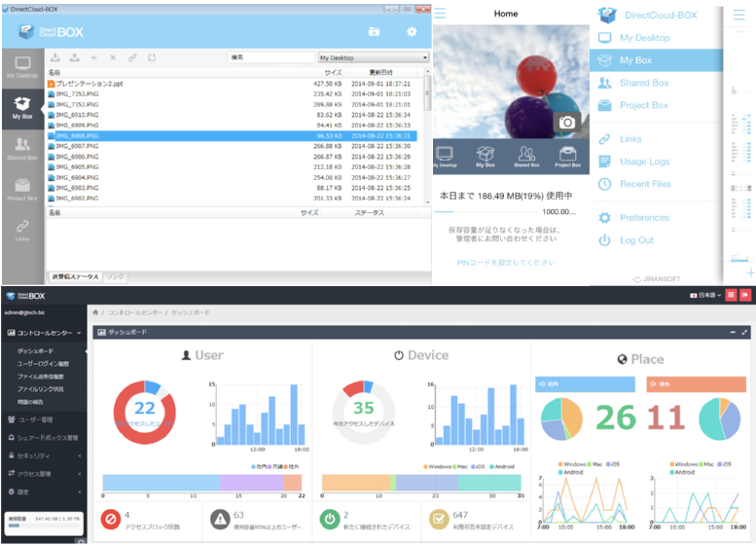Minimize the ダッシュボード panel

click(733, 332)
